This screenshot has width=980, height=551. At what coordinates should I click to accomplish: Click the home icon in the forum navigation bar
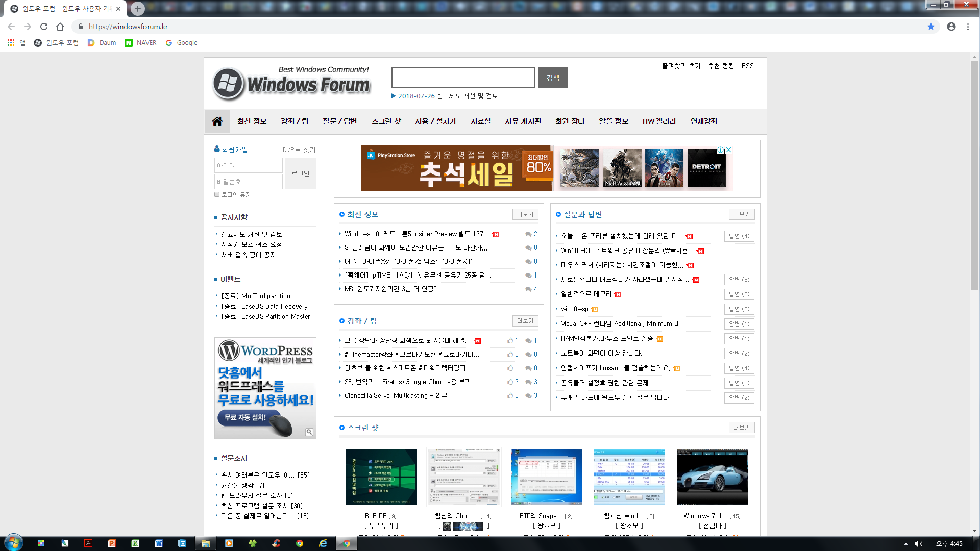(217, 121)
